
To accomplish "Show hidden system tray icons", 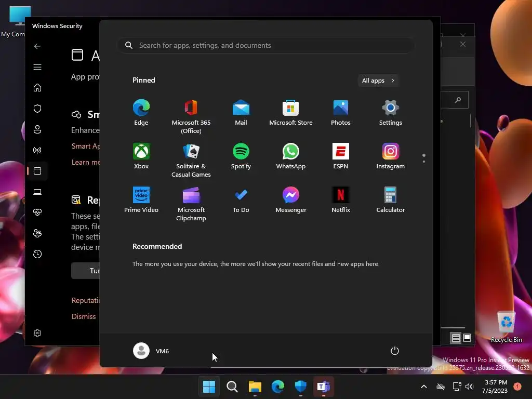I will point(424,387).
